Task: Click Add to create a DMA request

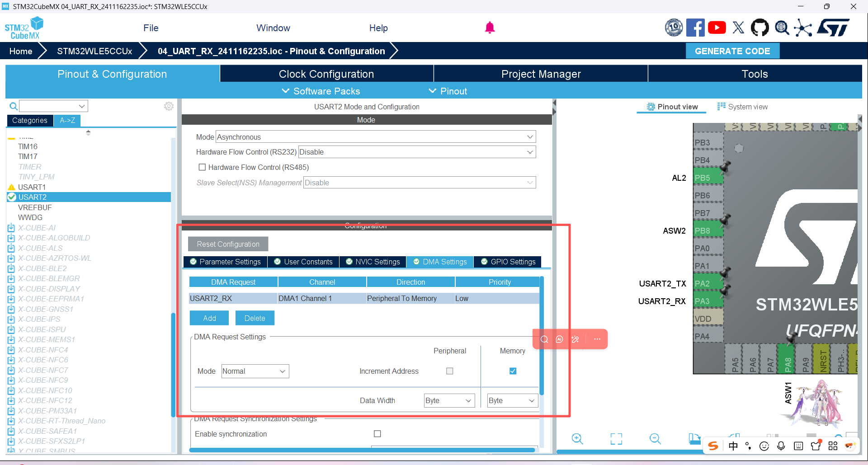Action: (x=209, y=318)
